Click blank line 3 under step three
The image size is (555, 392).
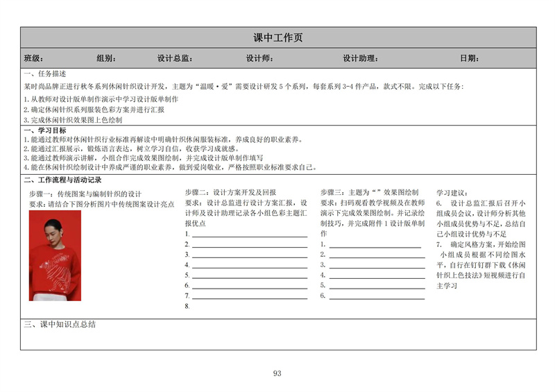pos(377,266)
